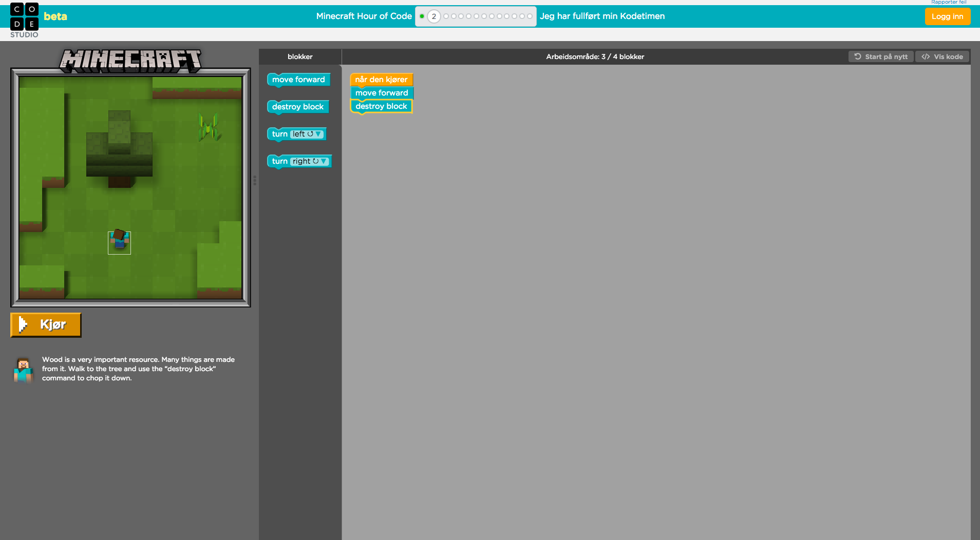Select the destroy block in the workspace
The height and width of the screenshot is (540, 980).
point(381,106)
